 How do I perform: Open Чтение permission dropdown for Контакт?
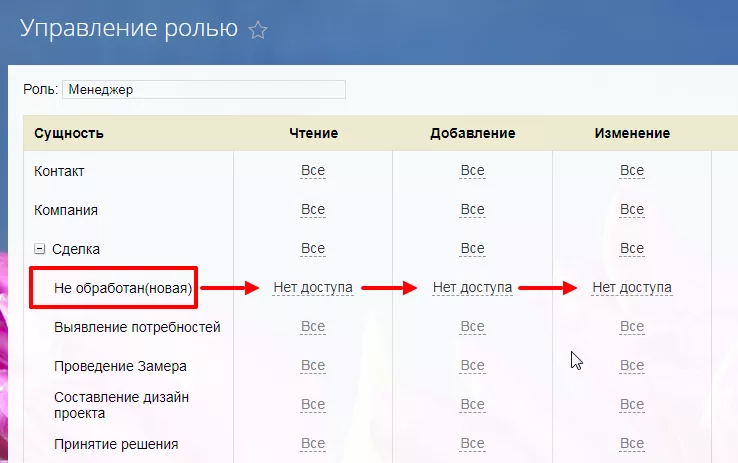click(x=313, y=170)
